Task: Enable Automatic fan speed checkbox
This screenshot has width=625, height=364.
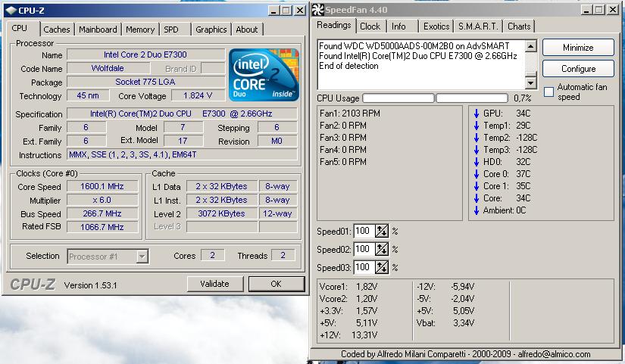Action: pyautogui.click(x=549, y=92)
